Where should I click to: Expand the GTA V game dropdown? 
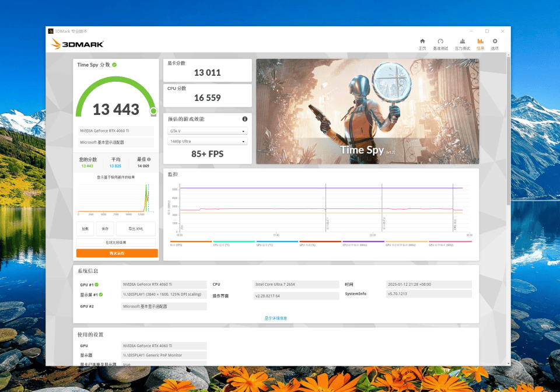pos(208,131)
